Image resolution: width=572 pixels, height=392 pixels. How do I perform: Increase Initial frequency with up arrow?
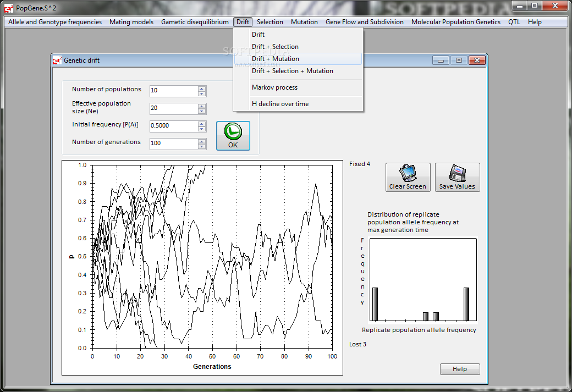tap(202, 123)
